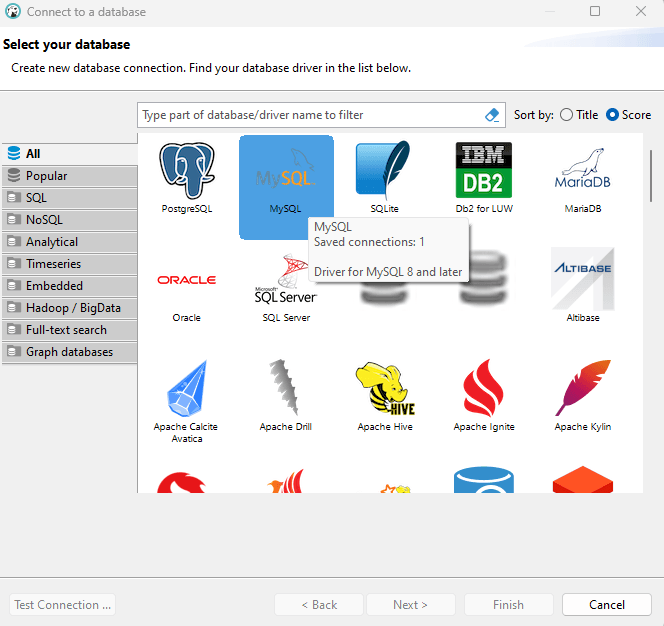Click the < Back button
The width and height of the screenshot is (664, 626).
319,604
